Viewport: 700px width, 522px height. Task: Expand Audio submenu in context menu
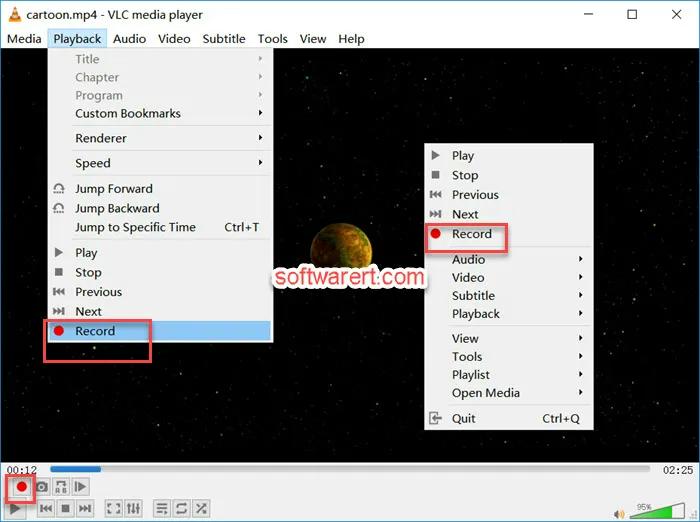point(509,259)
